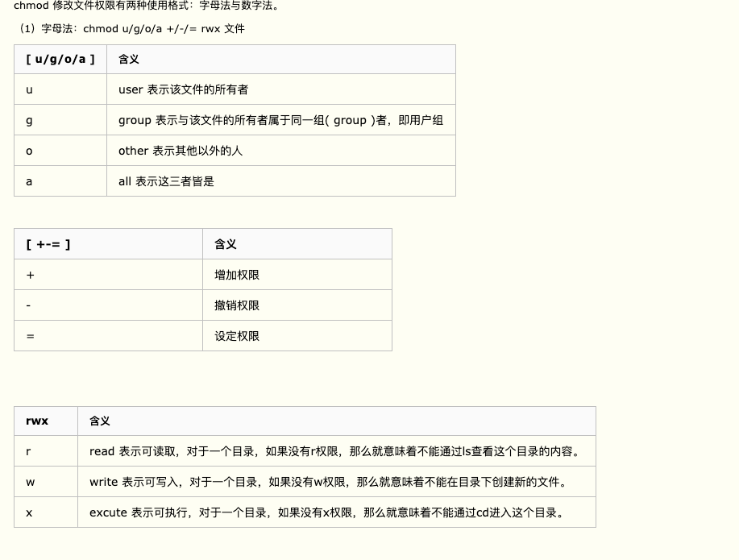Click the cell 'other 表示其他以外的人'
This screenshot has width=739, height=560.
tap(281, 151)
